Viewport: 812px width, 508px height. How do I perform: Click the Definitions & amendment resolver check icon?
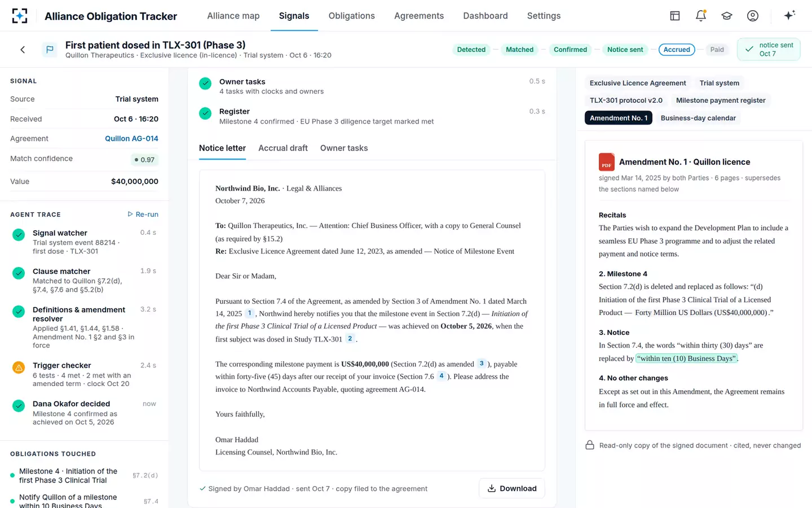tap(19, 311)
